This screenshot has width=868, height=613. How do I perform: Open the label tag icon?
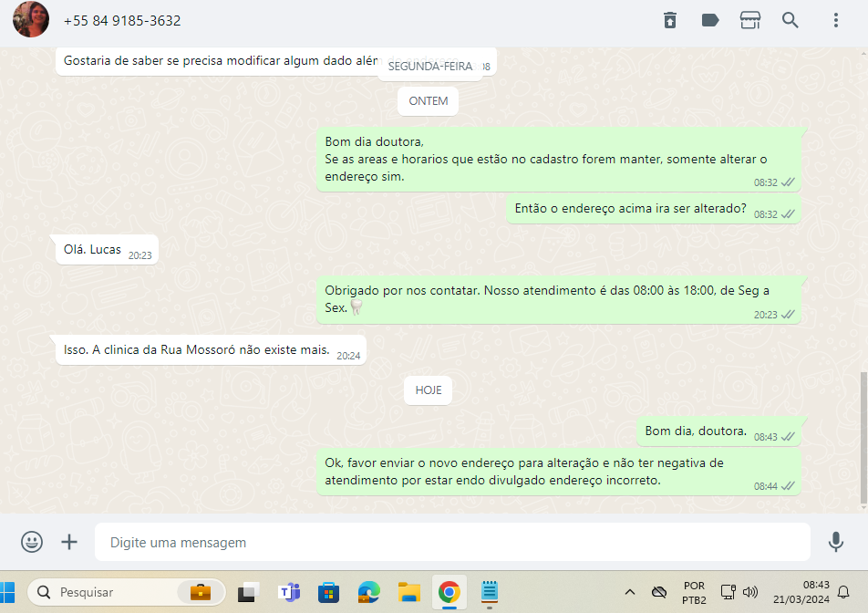(x=709, y=20)
